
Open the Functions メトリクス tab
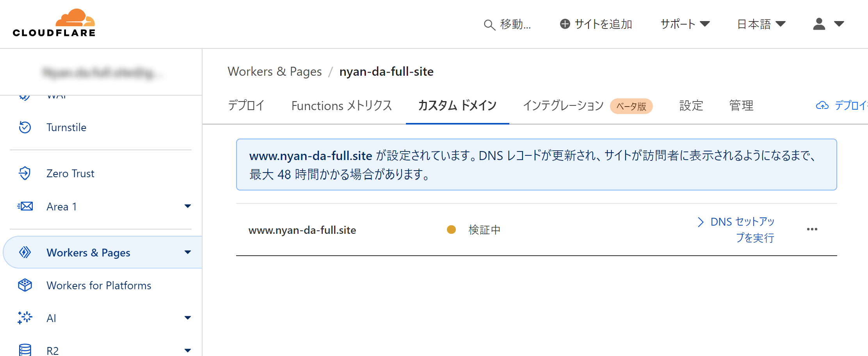[342, 105]
